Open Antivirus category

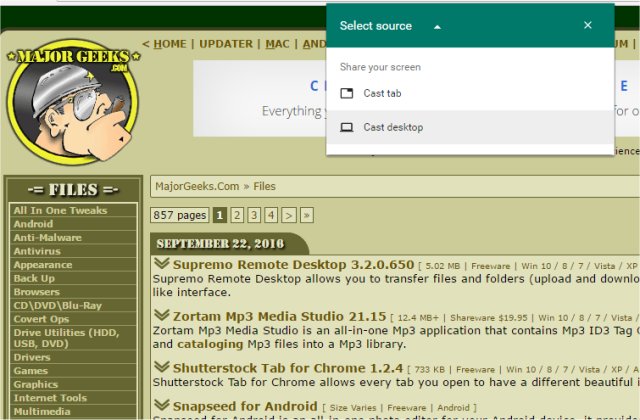[x=73, y=251]
